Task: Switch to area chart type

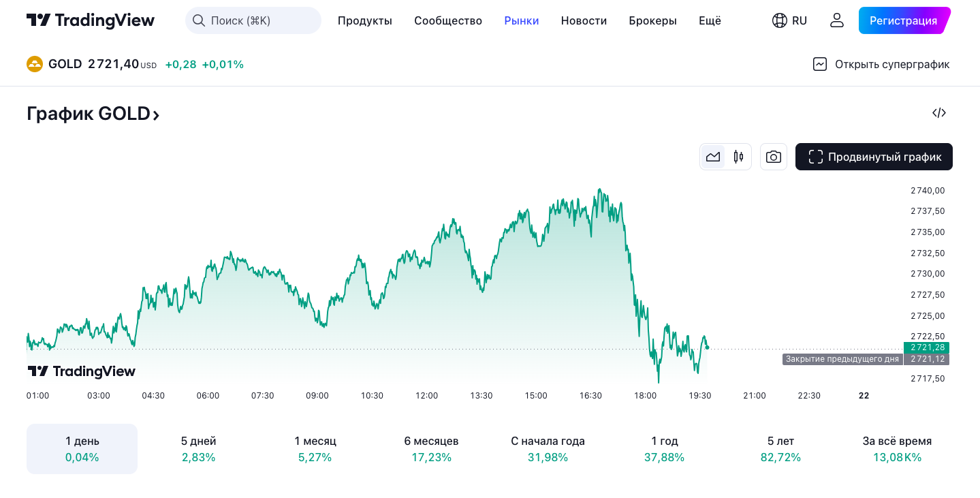Action: click(713, 157)
